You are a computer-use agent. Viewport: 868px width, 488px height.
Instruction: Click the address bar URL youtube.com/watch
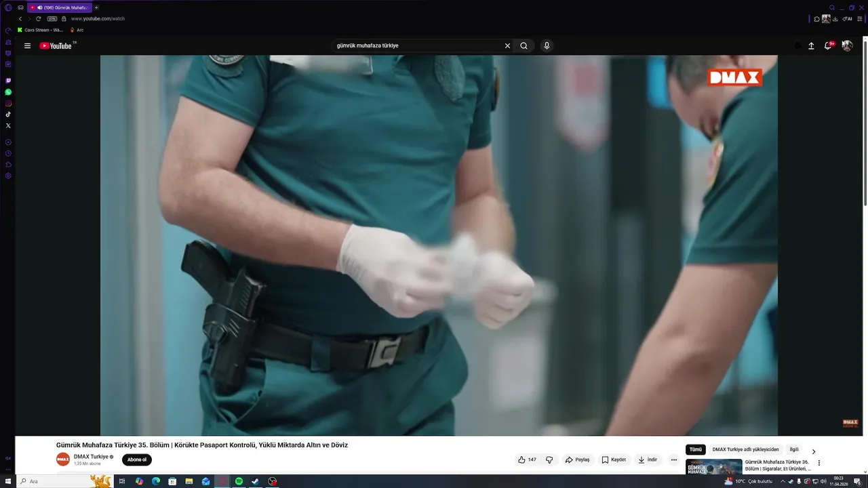98,19
